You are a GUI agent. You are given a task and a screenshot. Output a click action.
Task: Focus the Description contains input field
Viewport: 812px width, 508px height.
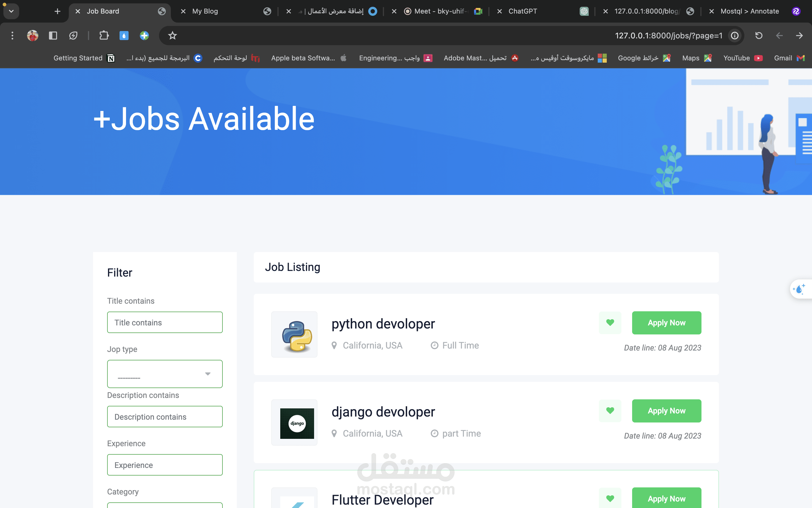click(x=165, y=417)
